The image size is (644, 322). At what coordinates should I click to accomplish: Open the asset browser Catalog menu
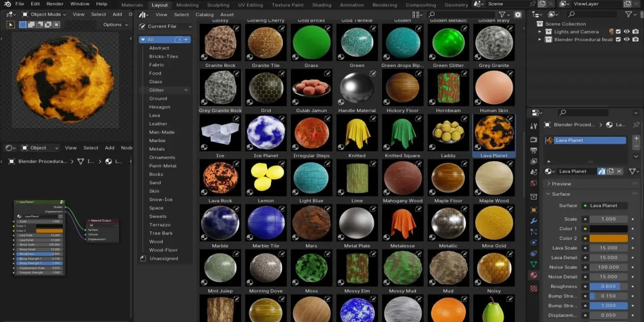click(204, 14)
